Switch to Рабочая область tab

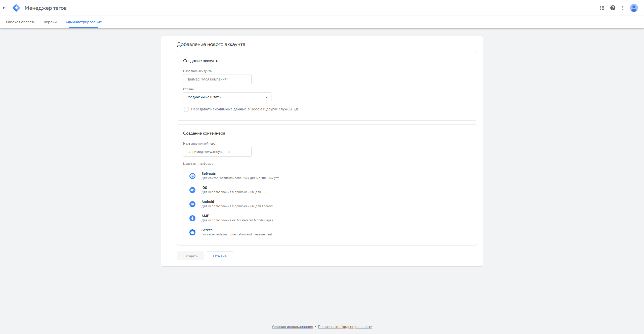pyautogui.click(x=21, y=22)
